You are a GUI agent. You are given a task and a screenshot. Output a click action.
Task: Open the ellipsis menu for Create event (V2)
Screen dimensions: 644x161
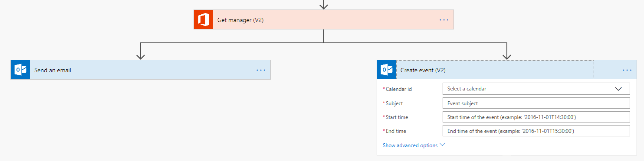627,70
